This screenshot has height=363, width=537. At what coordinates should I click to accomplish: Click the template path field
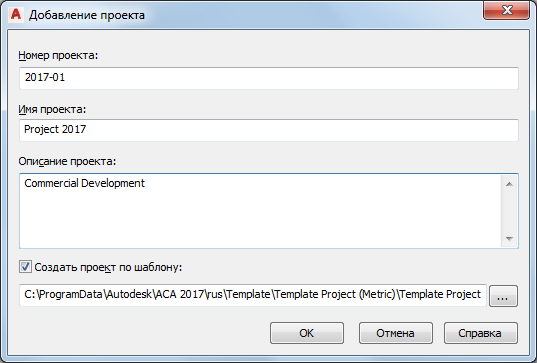click(x=253, y=295)
